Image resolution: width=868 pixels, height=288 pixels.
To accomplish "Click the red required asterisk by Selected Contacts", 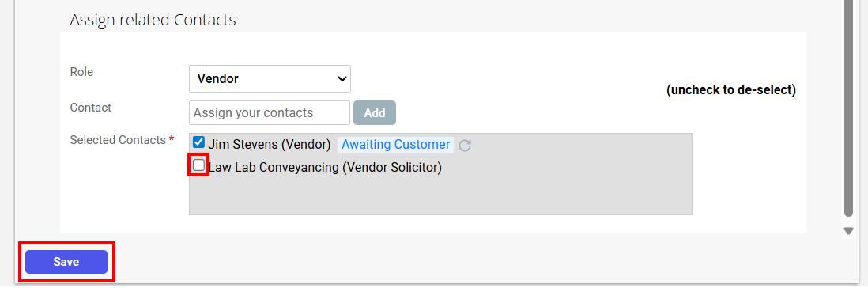I will [172, 139].
